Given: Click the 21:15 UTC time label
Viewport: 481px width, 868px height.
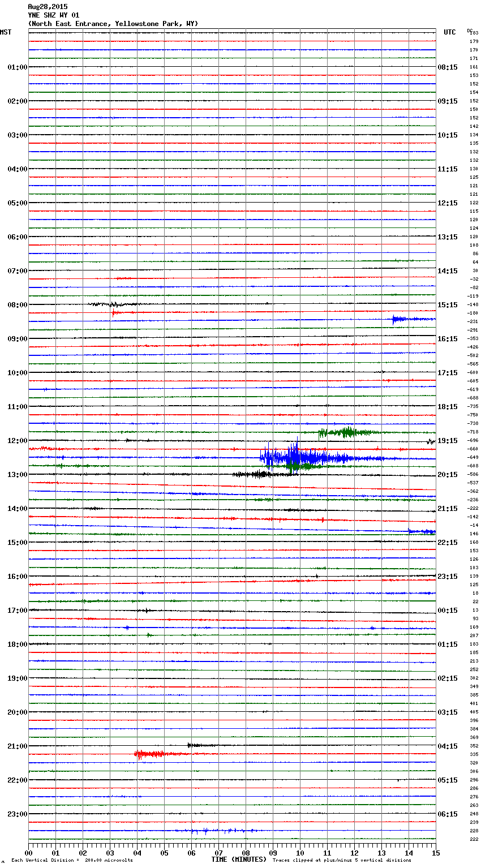Looking at the screenshot, I should click(x=448, y=509).
